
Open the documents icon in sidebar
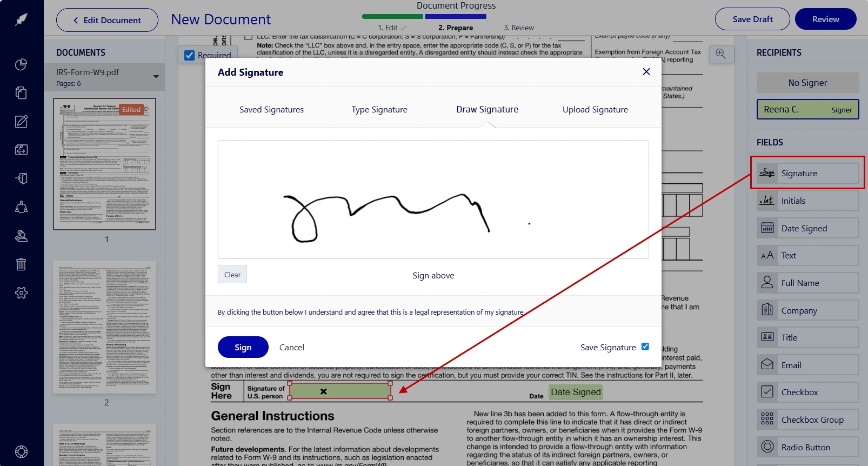21,93
